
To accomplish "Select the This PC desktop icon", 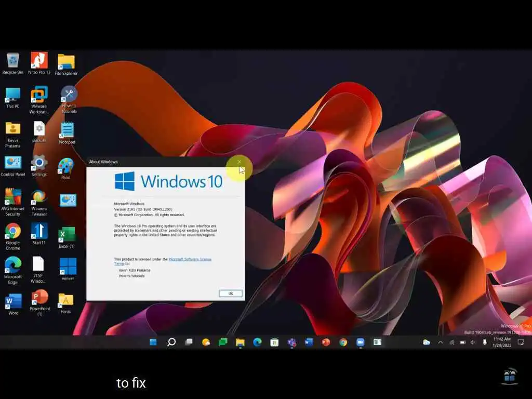I will click(13, 98).
